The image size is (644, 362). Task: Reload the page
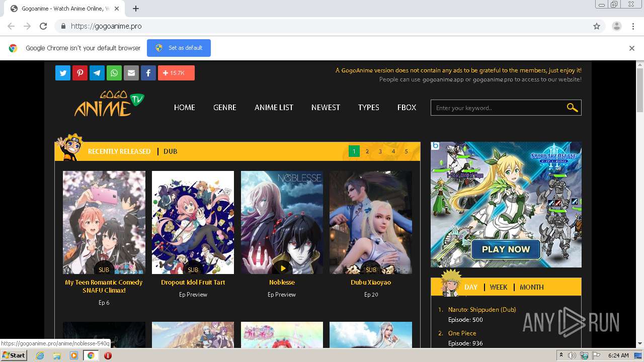click(x=43, y=26)
